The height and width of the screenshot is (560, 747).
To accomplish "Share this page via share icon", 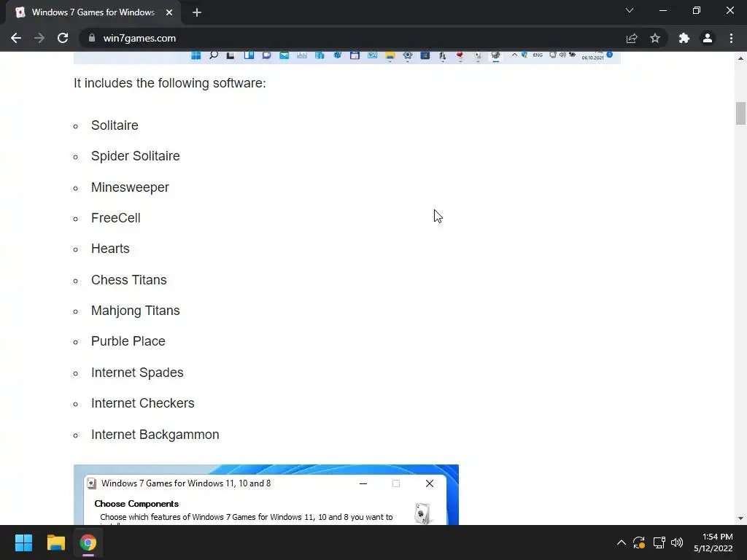I will [632, 38].
